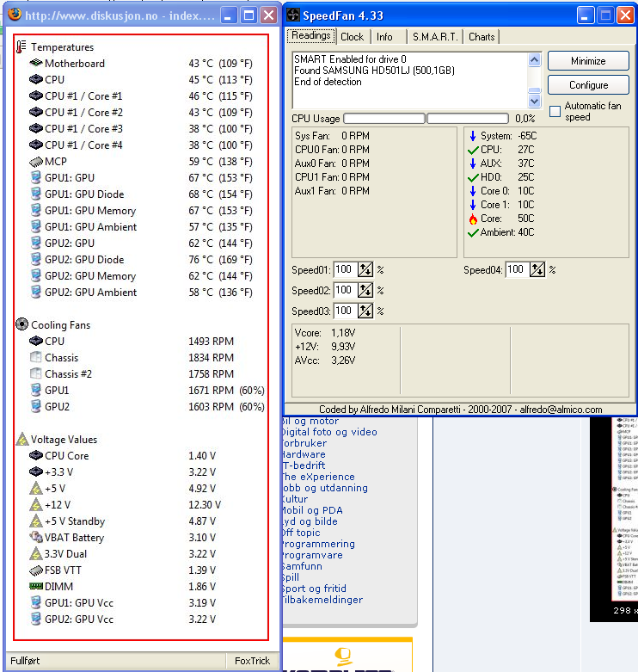Click the green check next to CPU: 27C

click(x=473, y=150)
